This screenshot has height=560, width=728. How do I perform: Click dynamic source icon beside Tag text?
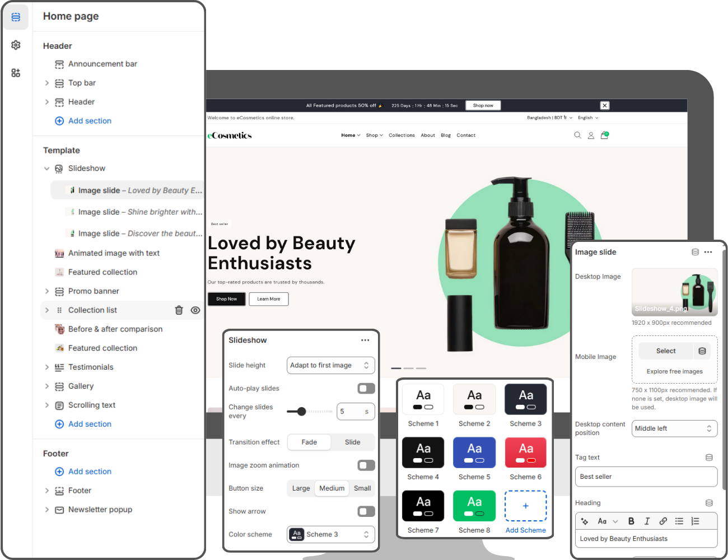[x=709, y=458]
